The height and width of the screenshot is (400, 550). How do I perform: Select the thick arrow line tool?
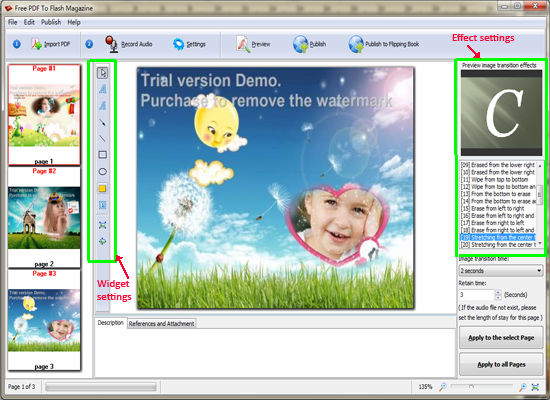point(102,122)
